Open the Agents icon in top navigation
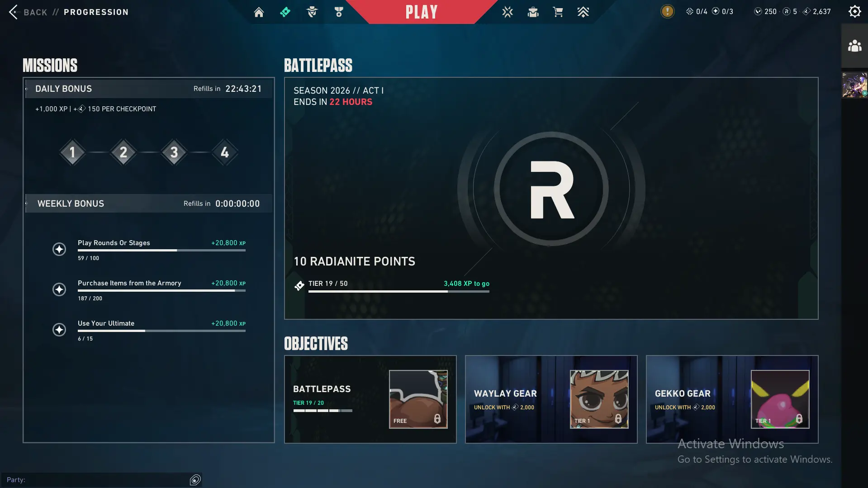 [312, 12]
